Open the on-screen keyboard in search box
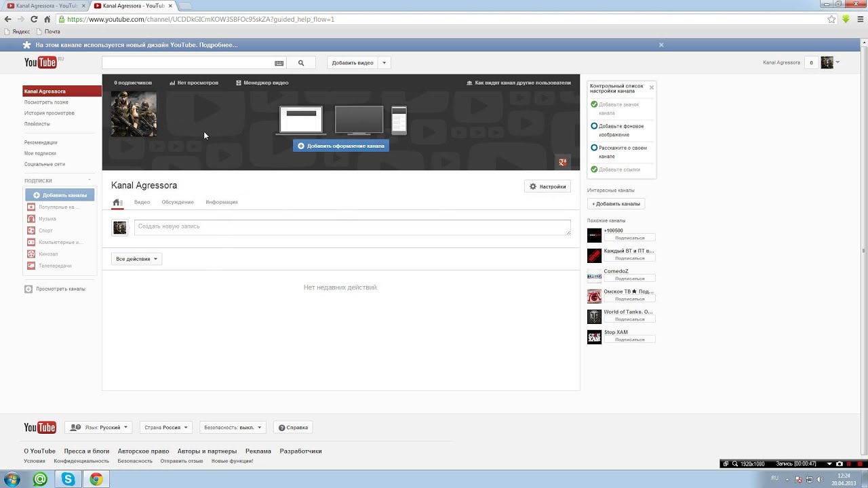Image resolution: width=868 pixels, height=488 pixels. [279, 63]
